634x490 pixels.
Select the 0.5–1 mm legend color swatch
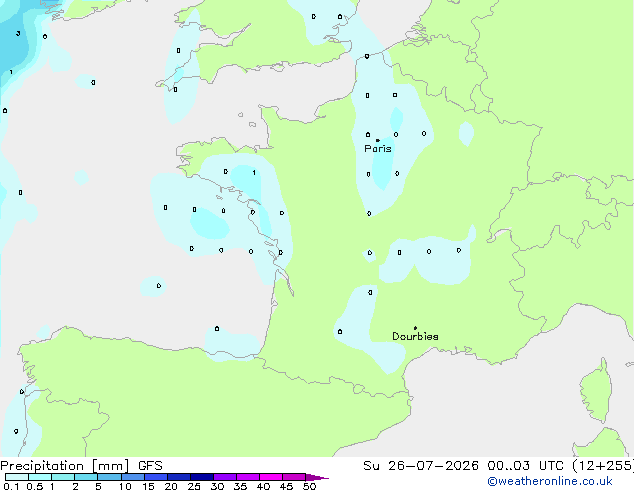point(40,477)
